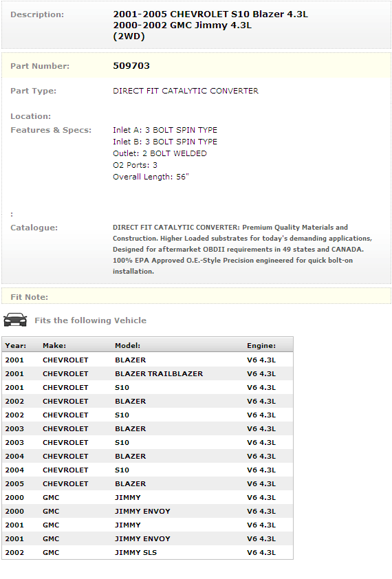Click the Outlet: 2 BOLT WELDED spec
Image resolution: width=392 pixels, height=579 pixels.
coord(160,153)
